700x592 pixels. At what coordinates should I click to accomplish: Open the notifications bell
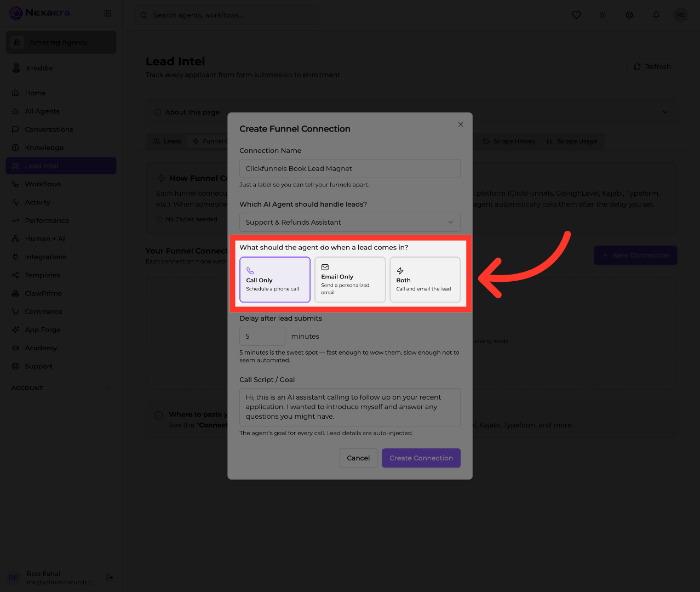[x=656, y=15]
